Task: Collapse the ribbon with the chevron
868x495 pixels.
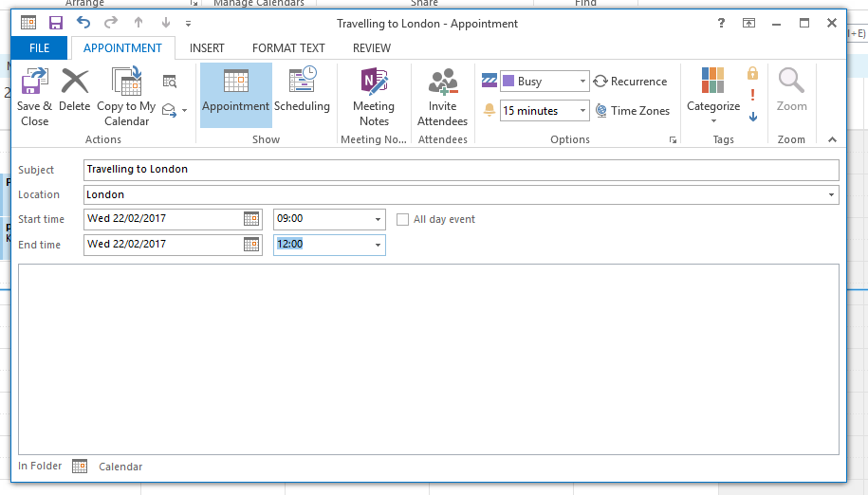Action: [x=832, y=140]
